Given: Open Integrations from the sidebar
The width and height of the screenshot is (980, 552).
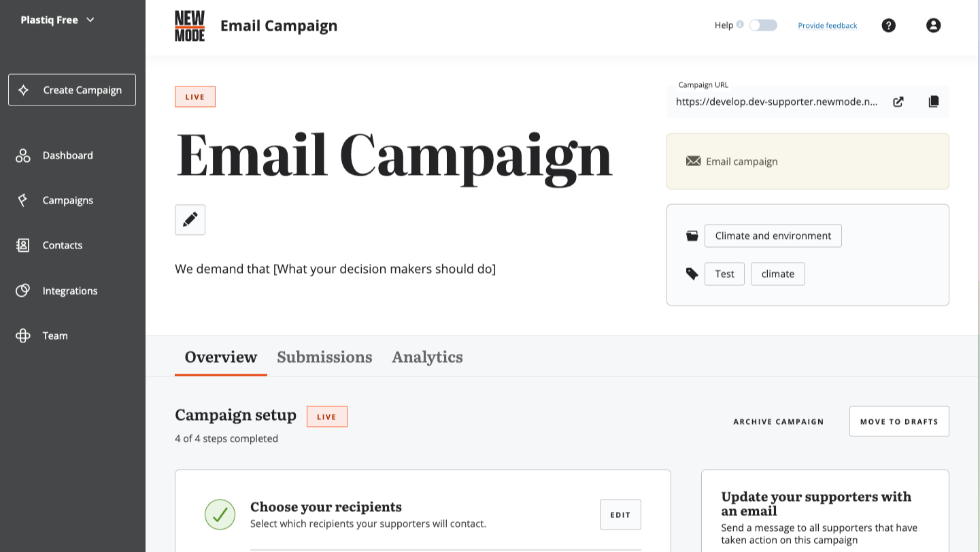Looking at the screenshot, I should click(69, 291).
